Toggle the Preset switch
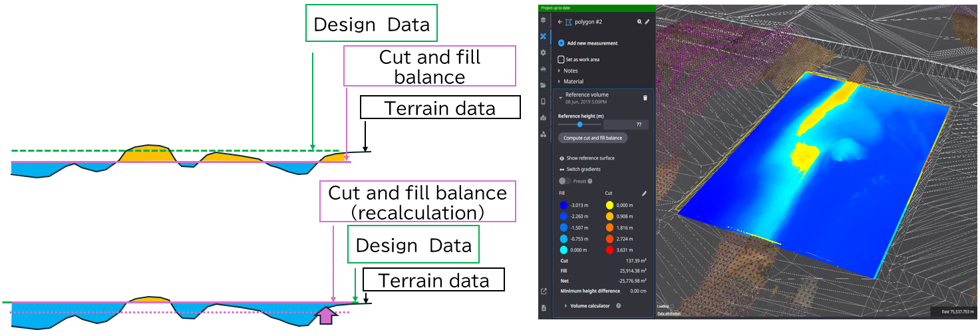Image resolution: width=980 pixels, height=336 pixels. pos(565,181)
